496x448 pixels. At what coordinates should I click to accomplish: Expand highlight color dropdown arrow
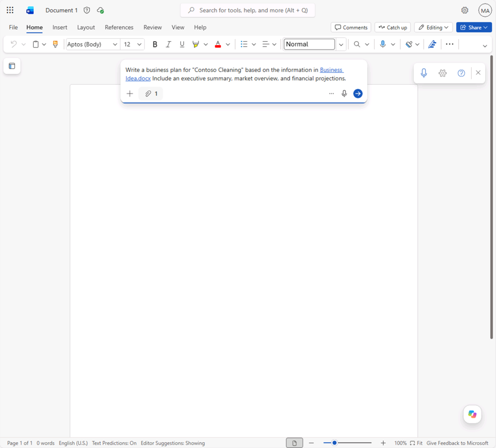[206, 44]
